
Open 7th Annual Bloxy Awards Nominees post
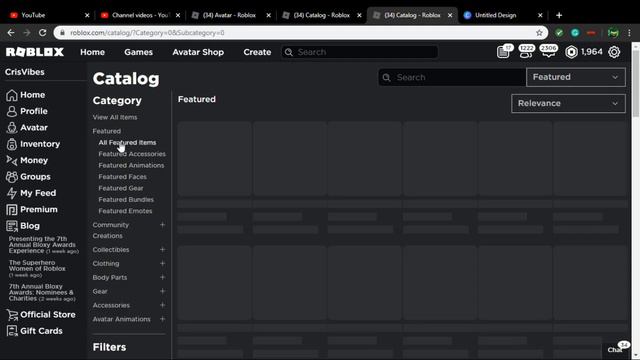point(42,293)
